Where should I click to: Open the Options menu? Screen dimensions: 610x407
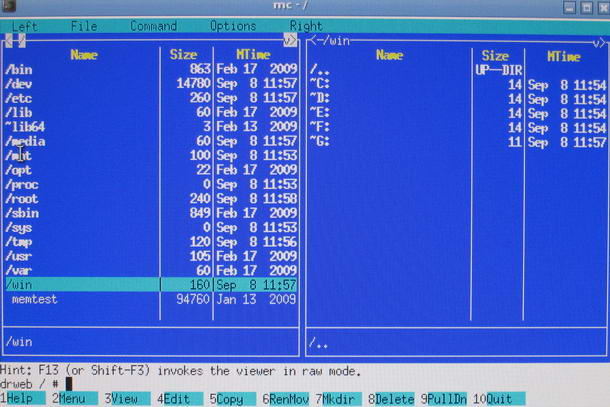[x=233, y=26]
